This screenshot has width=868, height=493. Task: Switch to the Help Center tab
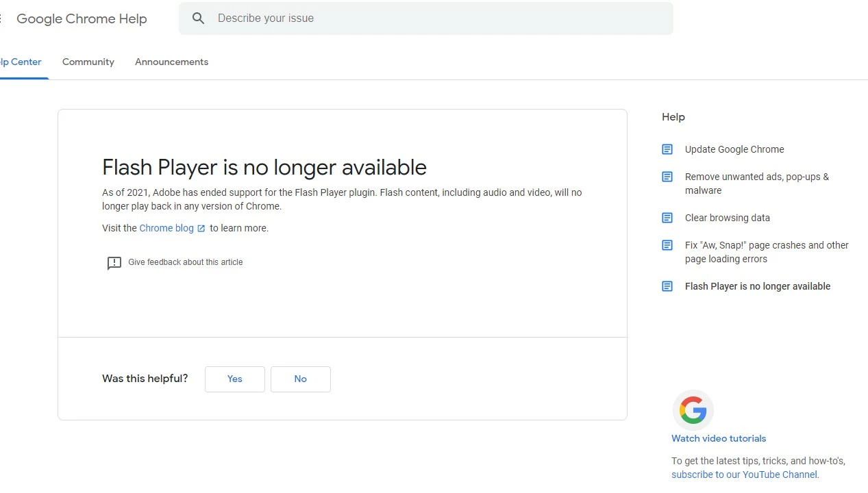click(21, 62)
